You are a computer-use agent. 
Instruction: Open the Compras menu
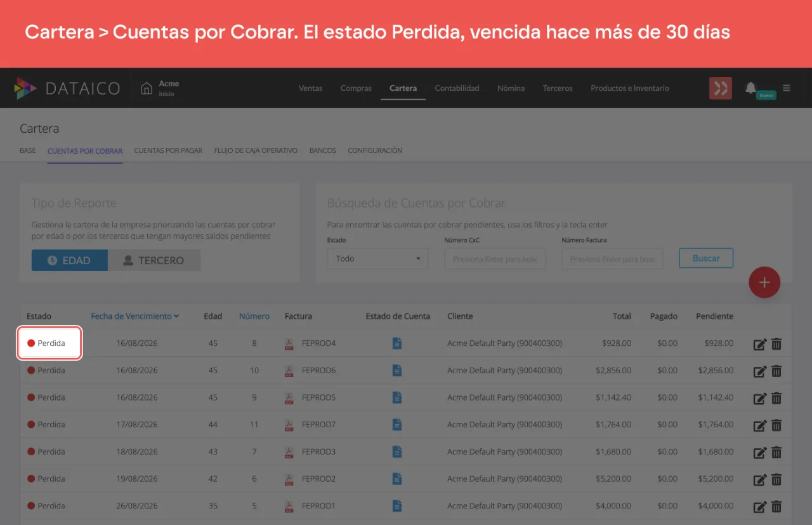[356, 88]
